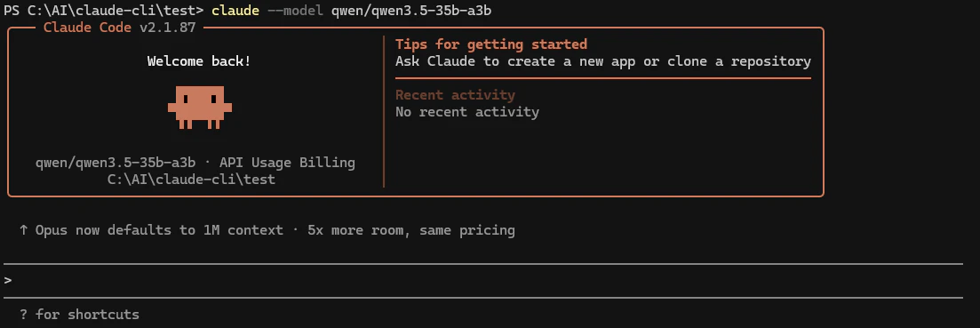Click the "No recent activity" text

point(466,112)
